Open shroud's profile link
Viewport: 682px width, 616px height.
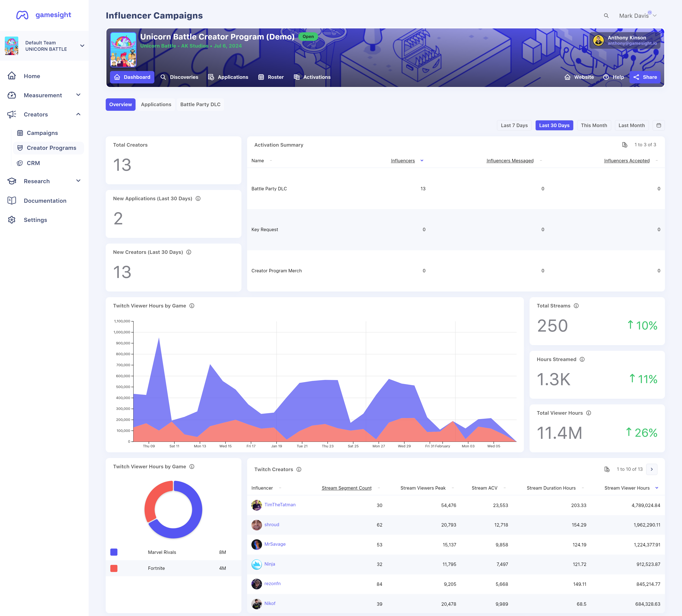click(x=272, y=525)
